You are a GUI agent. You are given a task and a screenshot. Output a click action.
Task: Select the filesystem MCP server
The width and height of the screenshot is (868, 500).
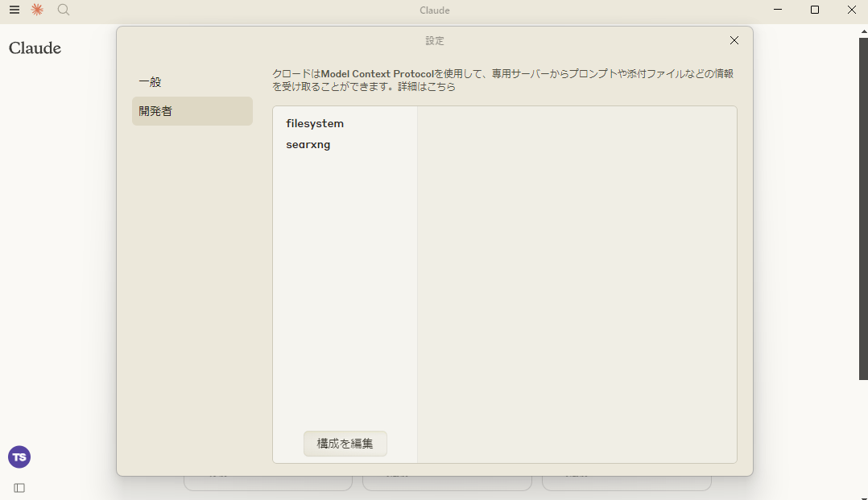tap(314, 123)
